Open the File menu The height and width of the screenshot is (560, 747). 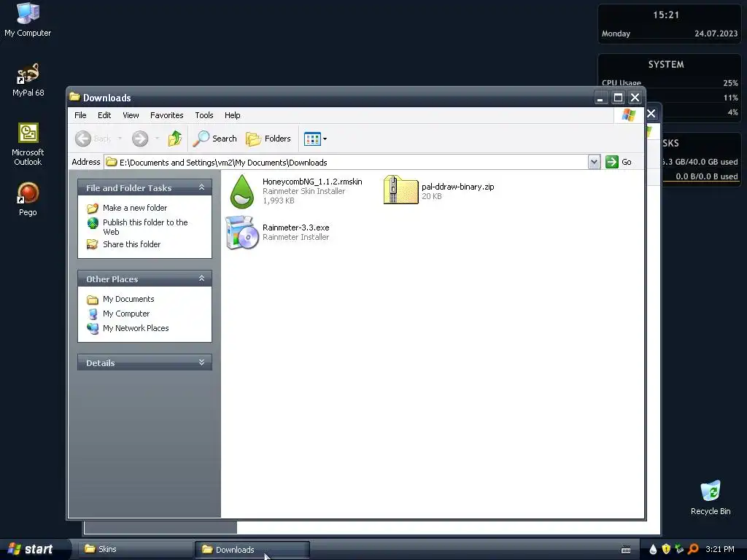point(80,115)
